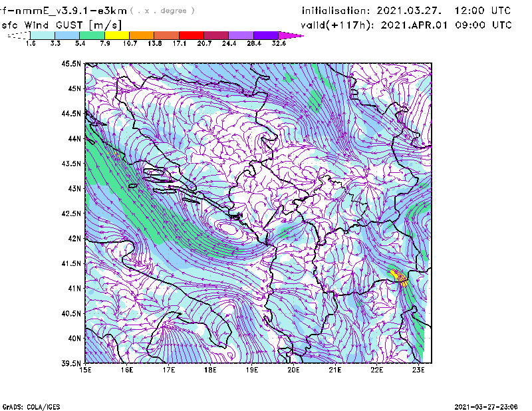Click the legend value 32.6
The height and width of the screenshot is (411, 532).
click(279, 43)
